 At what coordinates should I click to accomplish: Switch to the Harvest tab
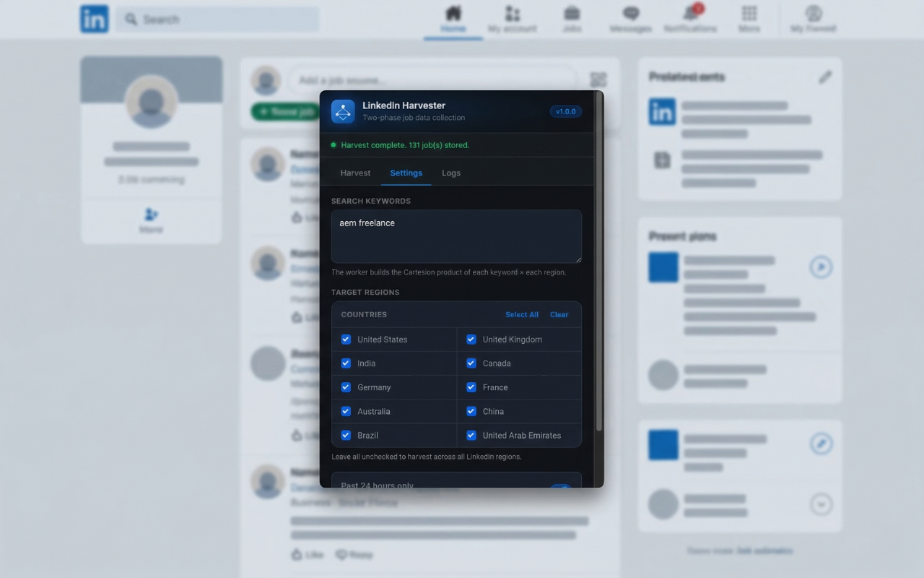[x=355, y=173]
